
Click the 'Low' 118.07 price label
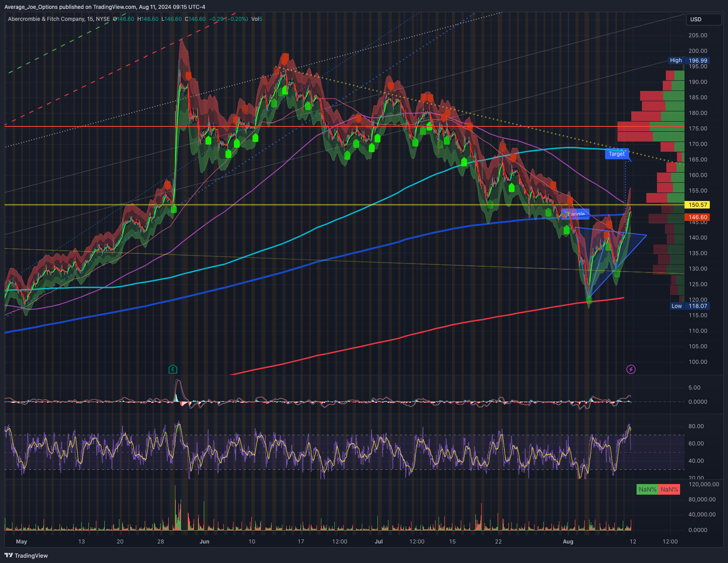point(690,306)
